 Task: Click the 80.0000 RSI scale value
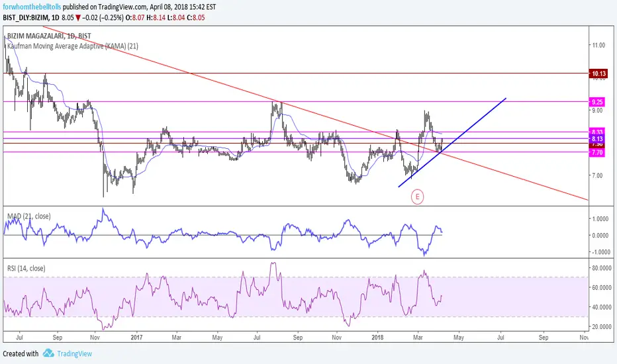(602, 268)
